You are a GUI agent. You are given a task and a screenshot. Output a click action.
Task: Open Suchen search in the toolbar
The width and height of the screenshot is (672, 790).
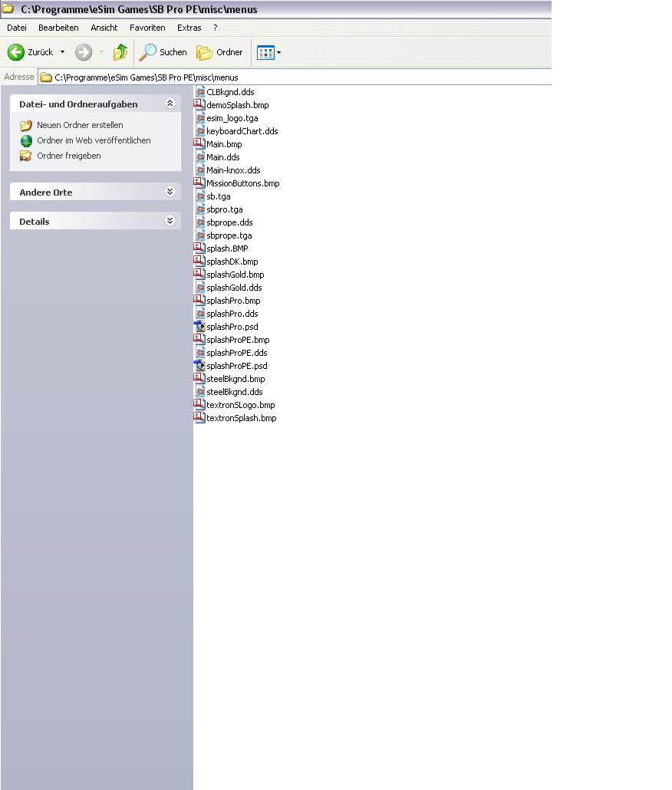pos(163,52)
